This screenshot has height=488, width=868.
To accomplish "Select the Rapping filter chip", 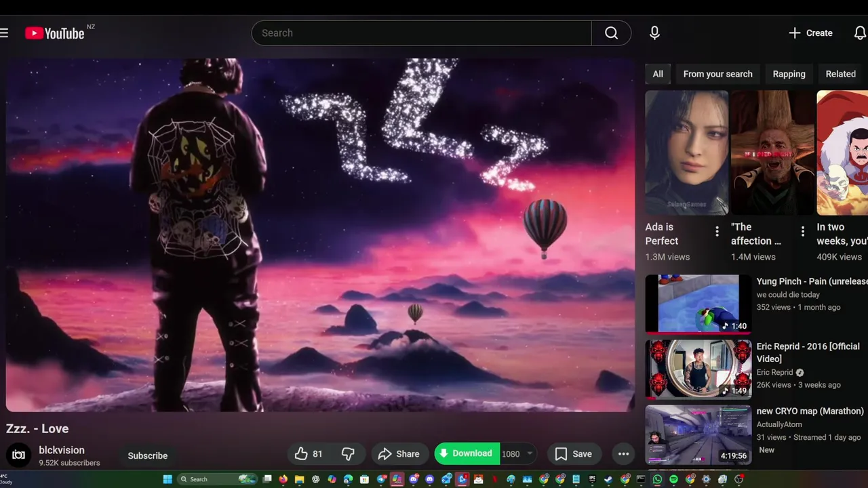I will coord(789,74).
